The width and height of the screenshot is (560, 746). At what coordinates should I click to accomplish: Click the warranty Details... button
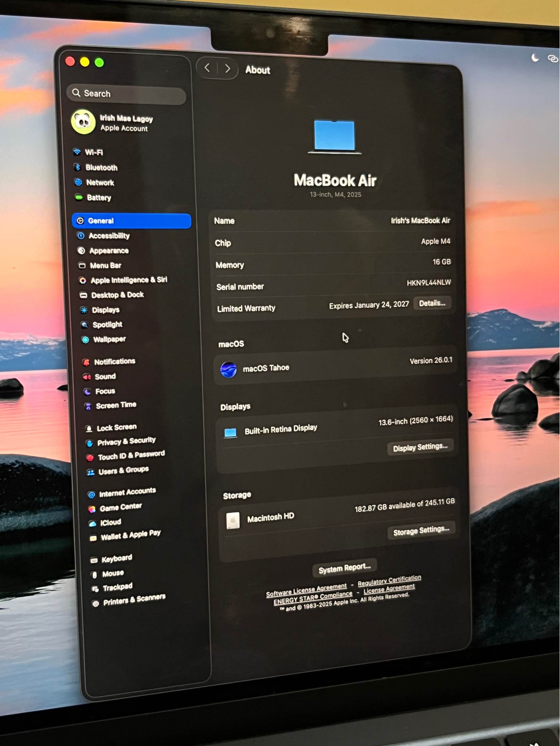coord(432,303)
